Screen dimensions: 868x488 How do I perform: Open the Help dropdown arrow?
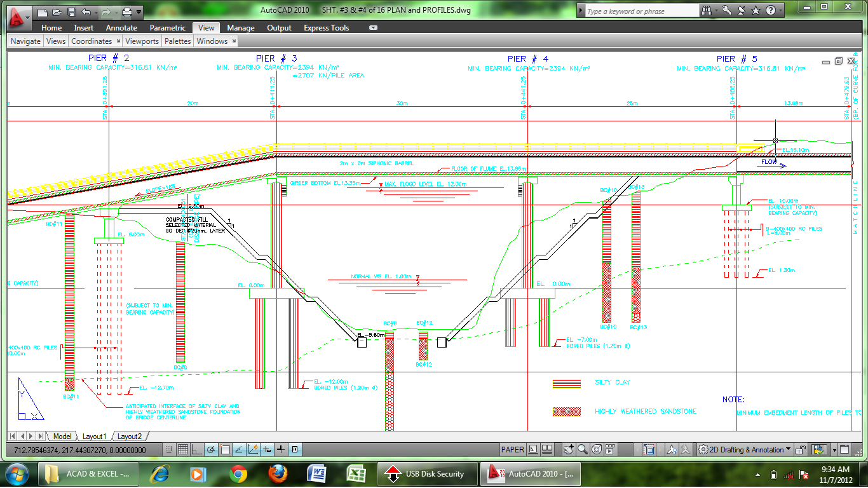click(780, 11)
